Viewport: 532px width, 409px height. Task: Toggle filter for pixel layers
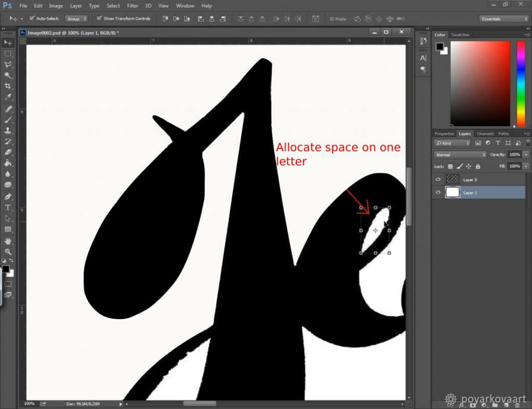coord(478,143)
